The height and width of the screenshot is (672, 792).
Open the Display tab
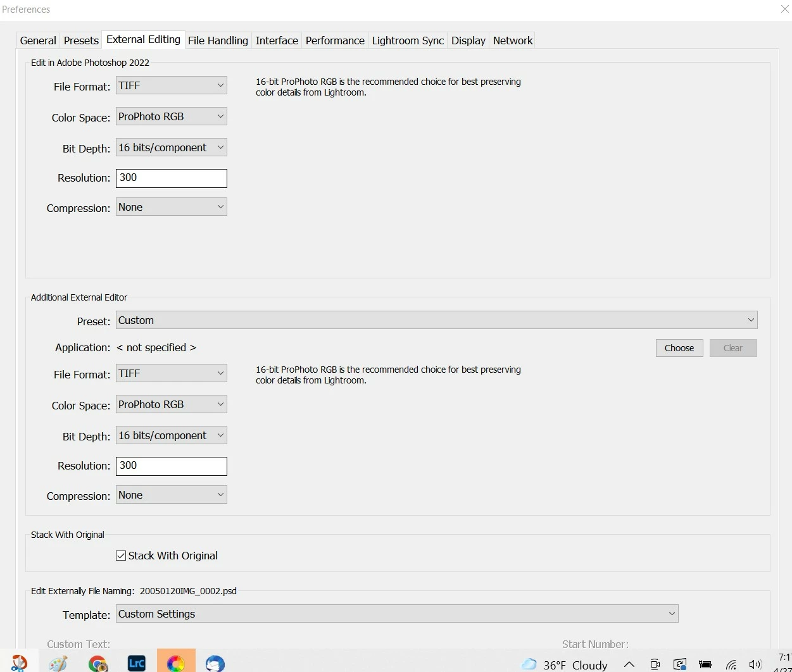click(468, 40)
